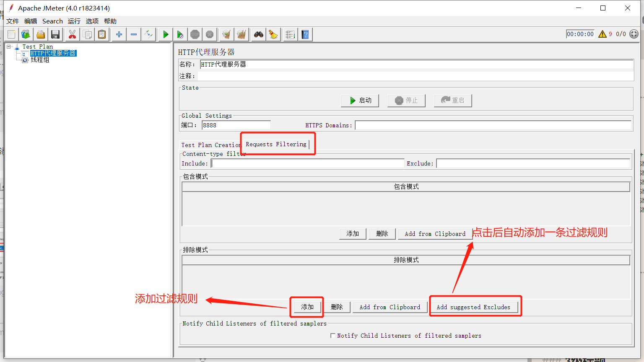Click the 重启 button
The width and height of the screenshot is (644, 362).
click(x=453, y=101)
